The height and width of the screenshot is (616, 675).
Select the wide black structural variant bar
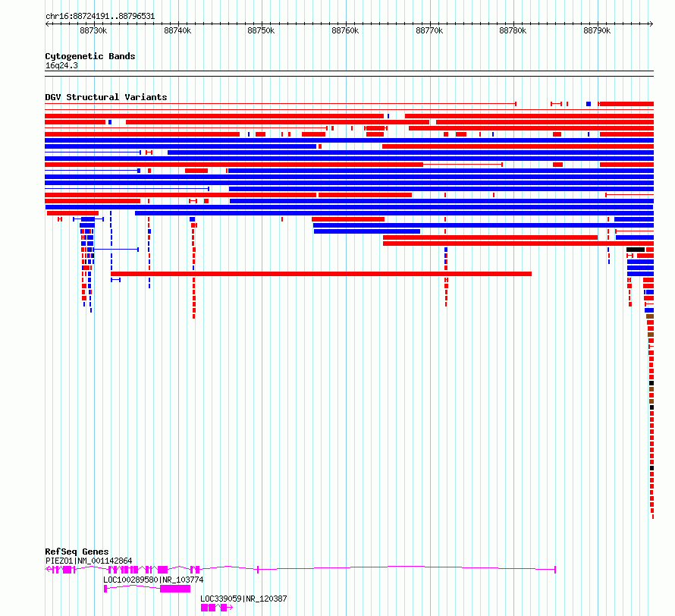tap(636, 250)
